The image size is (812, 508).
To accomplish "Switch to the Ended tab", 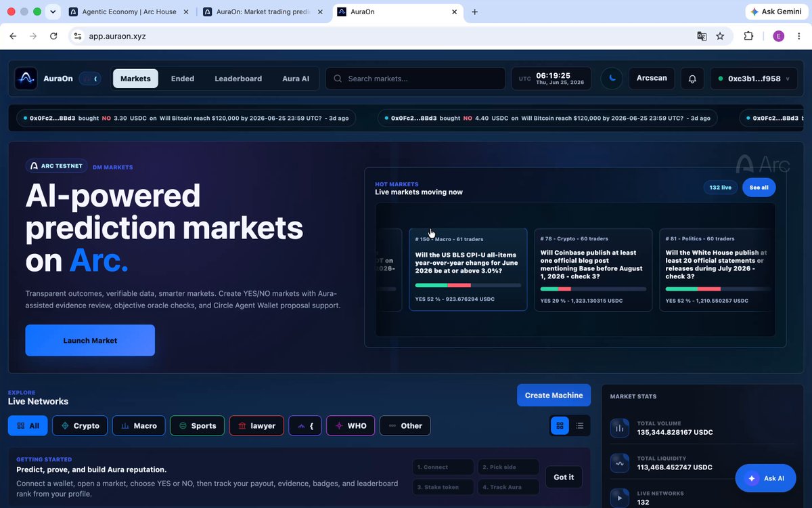I will [183, 79].
